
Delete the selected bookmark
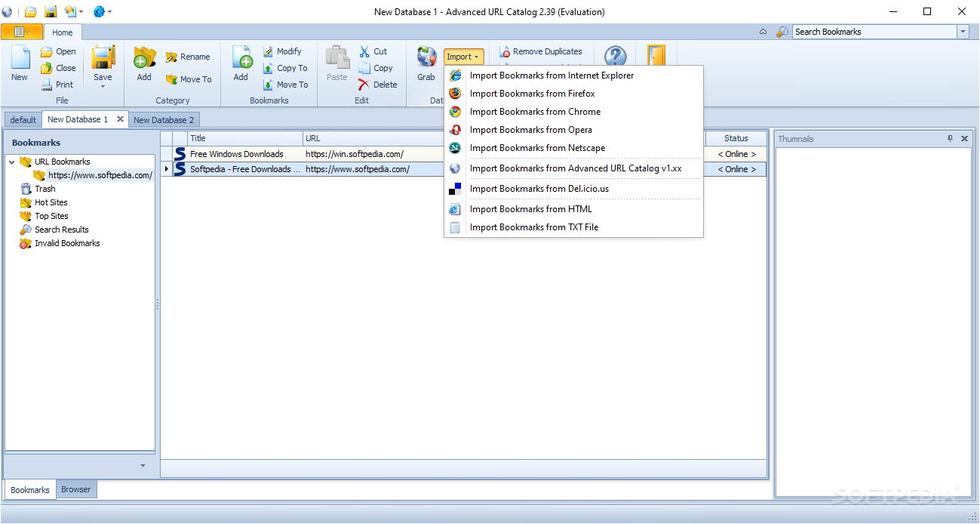click(x=378, y=85)
